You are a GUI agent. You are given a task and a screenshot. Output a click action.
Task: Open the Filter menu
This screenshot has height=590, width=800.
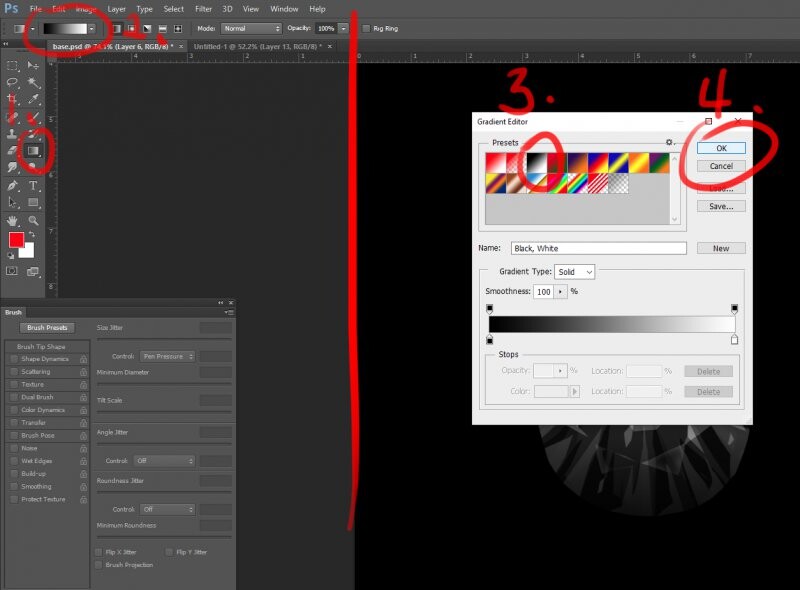pos(201,9)
